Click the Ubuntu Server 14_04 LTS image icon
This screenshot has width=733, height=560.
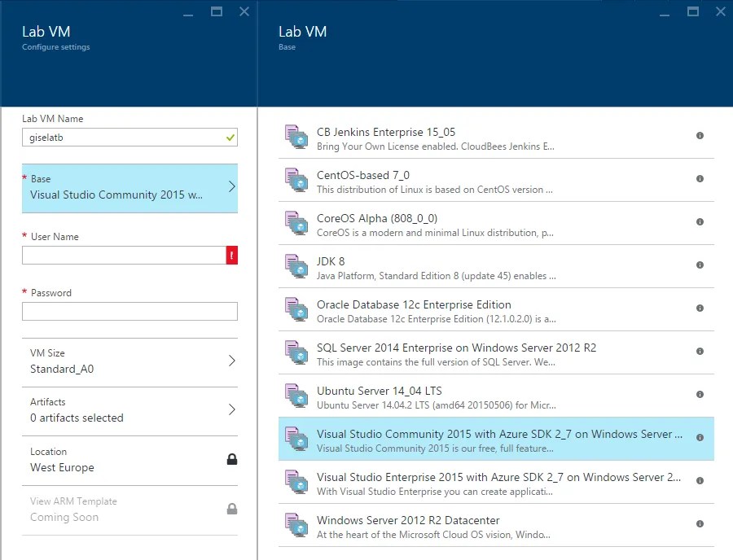[x=296, y=396]
